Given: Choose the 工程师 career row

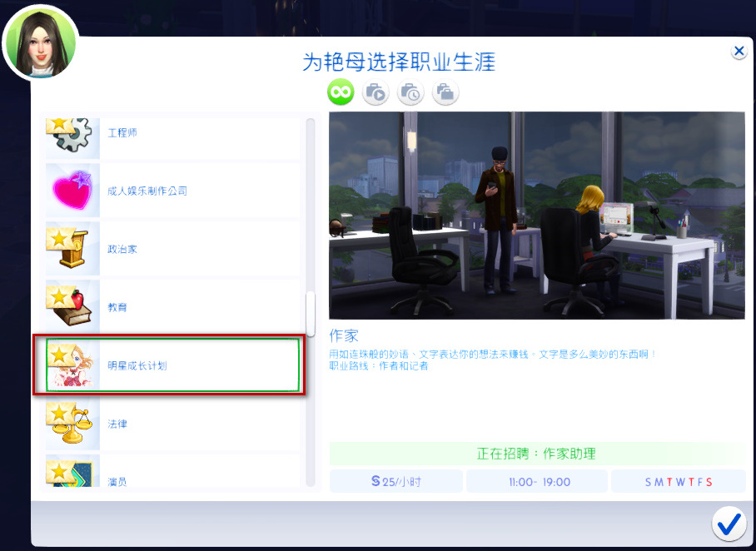Looking at the screenshot, I should (x=172, y=138).
